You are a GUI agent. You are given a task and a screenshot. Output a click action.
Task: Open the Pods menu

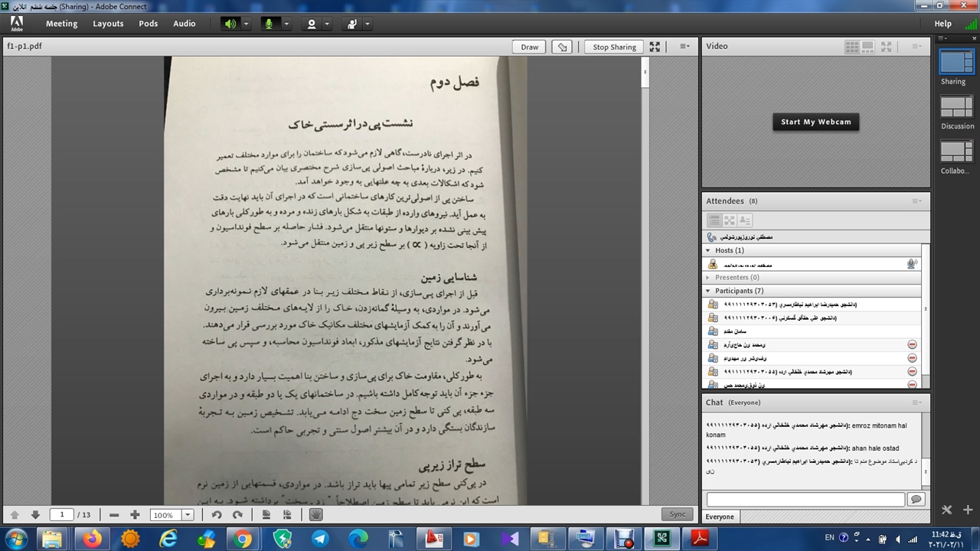point(149,24)
